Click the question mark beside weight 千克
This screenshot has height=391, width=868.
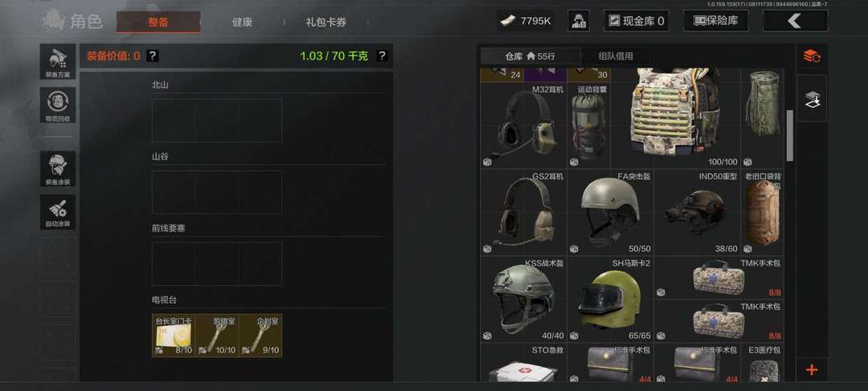coord(382,56)
